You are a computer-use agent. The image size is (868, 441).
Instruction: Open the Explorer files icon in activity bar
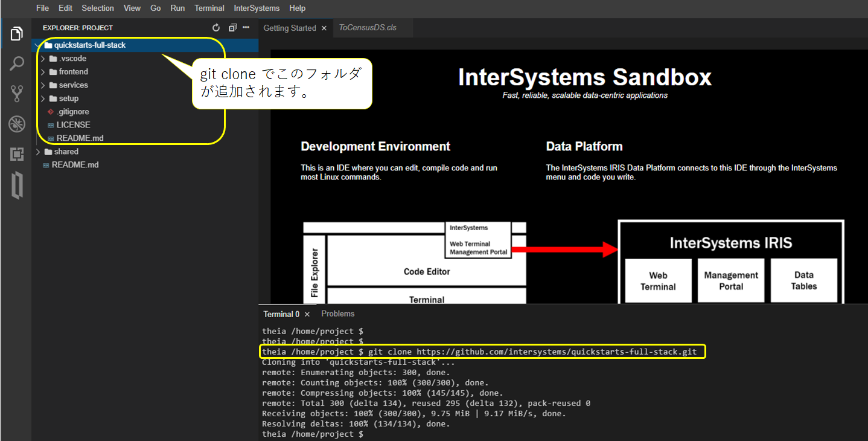tap(16, 34)
